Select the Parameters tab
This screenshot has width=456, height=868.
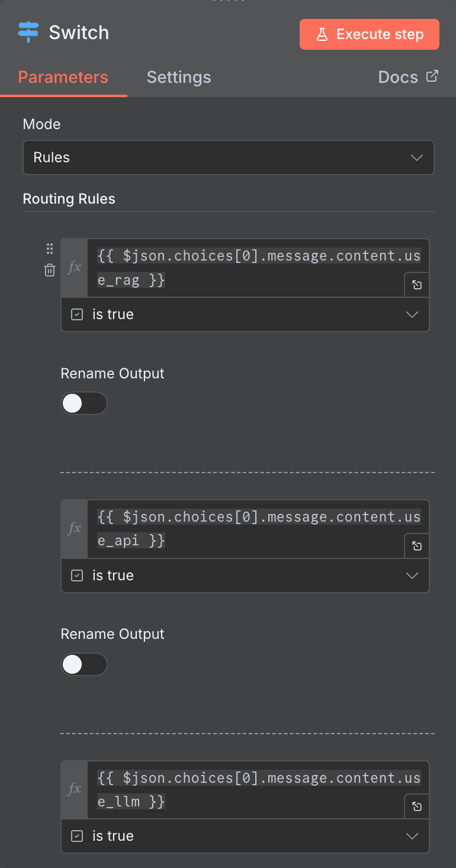pos(63,78)
